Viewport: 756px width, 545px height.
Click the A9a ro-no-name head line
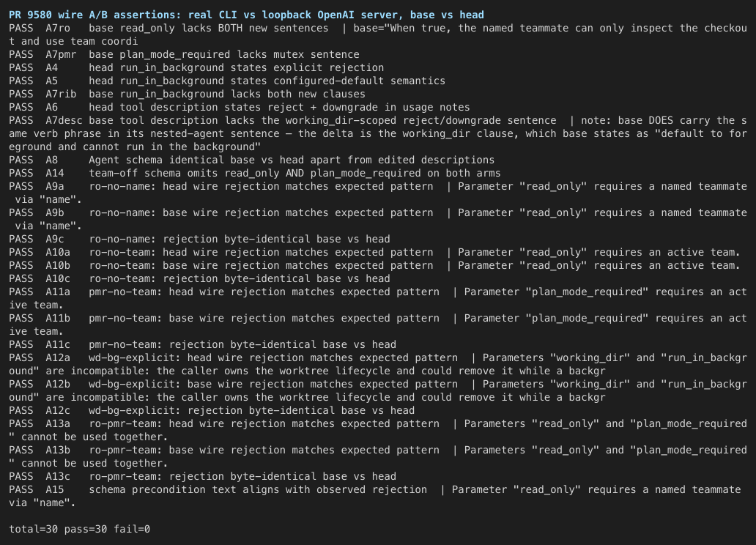pyautogui.click(x=378, y=193)
